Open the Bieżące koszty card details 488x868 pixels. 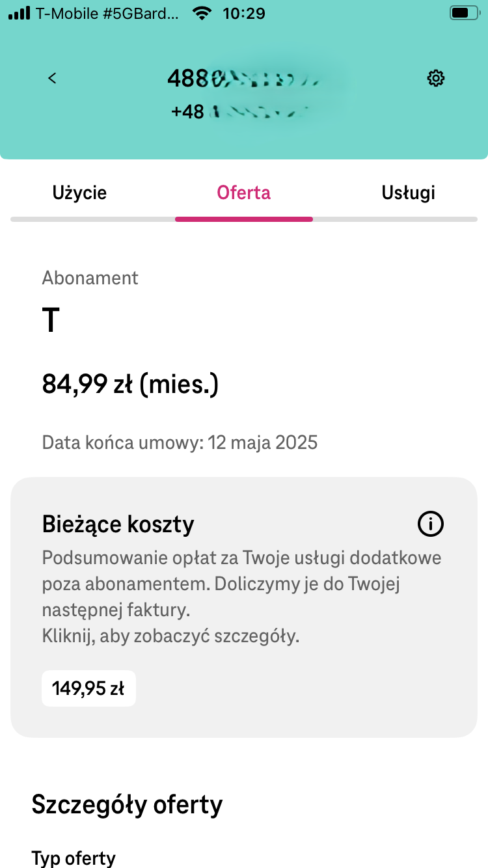(244, 607)
